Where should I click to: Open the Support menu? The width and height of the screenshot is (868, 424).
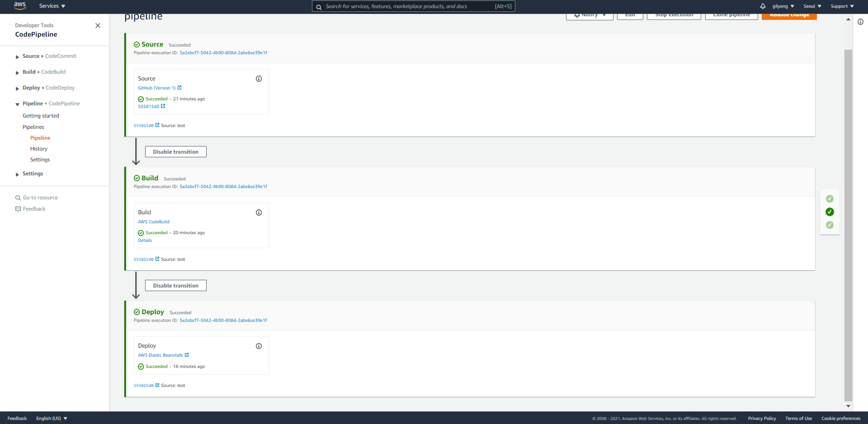(842, 6)
